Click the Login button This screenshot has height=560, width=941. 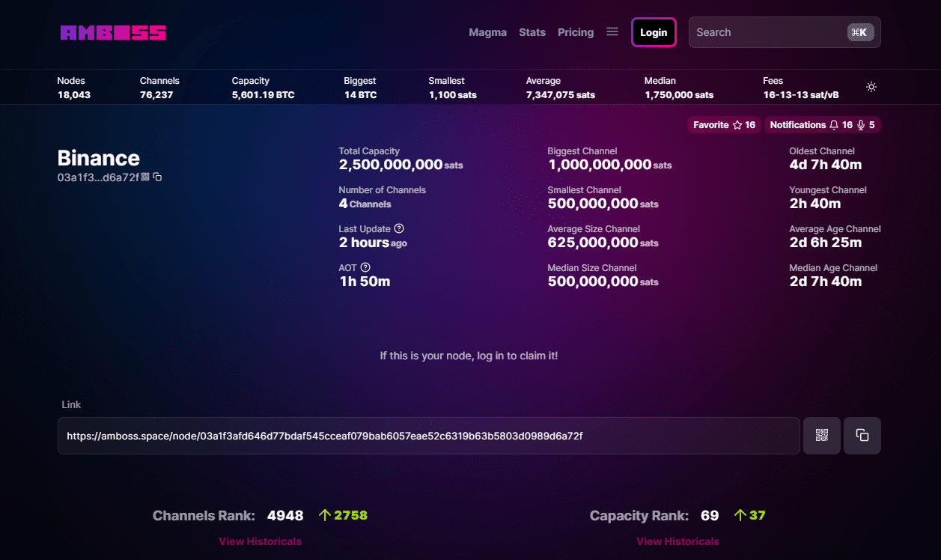coord(653,32)
